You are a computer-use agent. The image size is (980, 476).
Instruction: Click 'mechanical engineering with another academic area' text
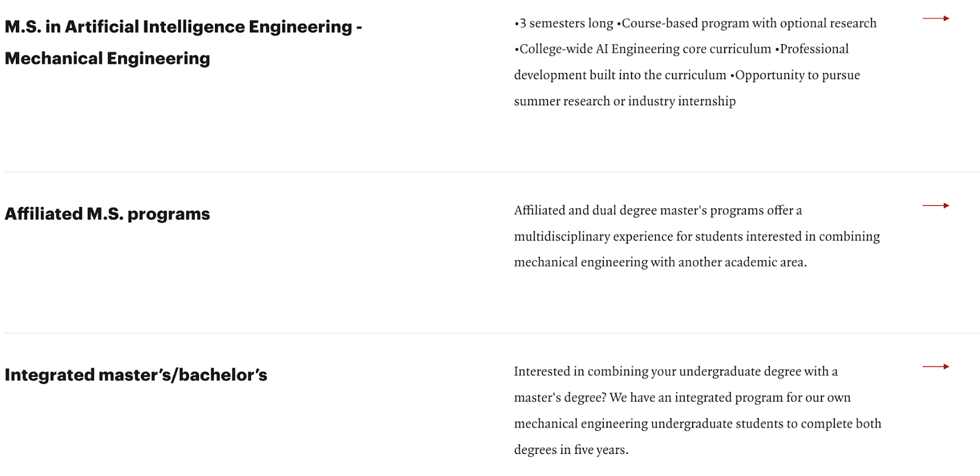coord(659,262)
